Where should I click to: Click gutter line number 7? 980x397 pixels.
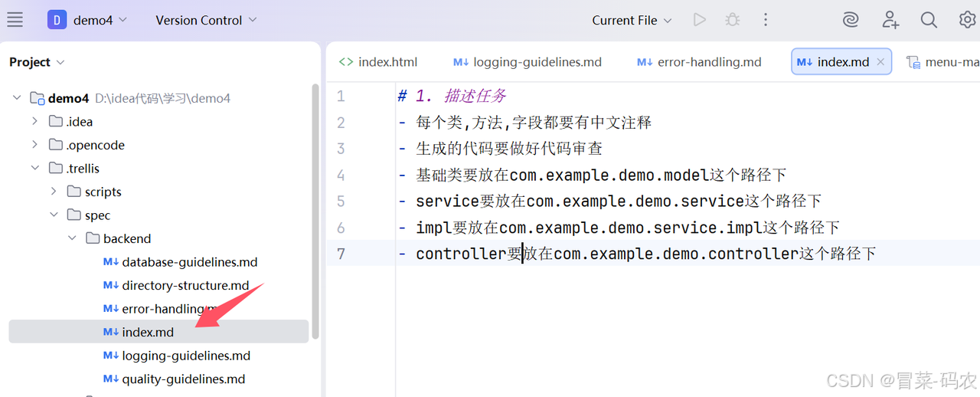coord(341,254)
